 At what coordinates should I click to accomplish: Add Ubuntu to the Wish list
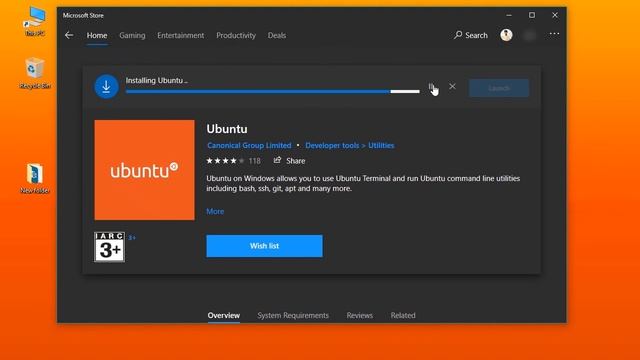[x=264, y=246]
